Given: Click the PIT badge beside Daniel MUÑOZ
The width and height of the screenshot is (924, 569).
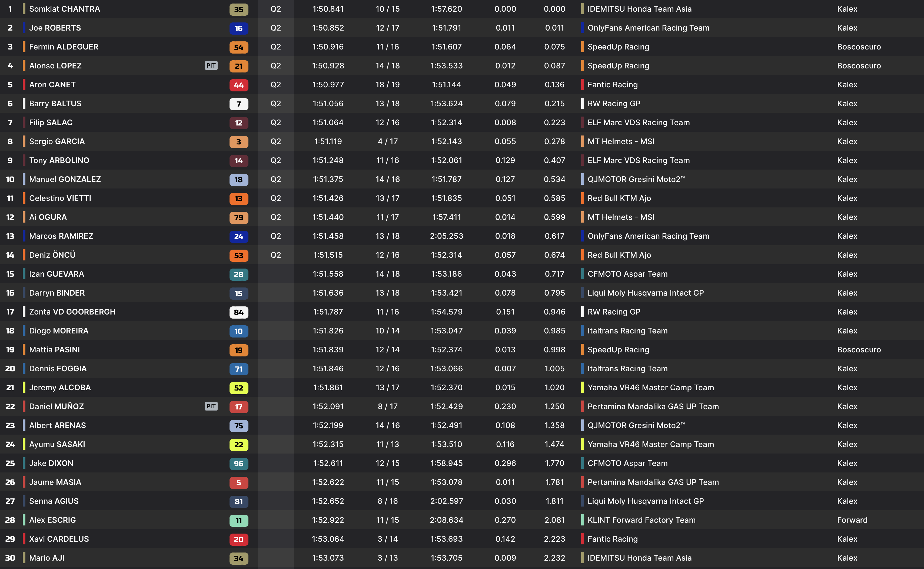Looking at the screenshot, I should (x=211, y=406).
